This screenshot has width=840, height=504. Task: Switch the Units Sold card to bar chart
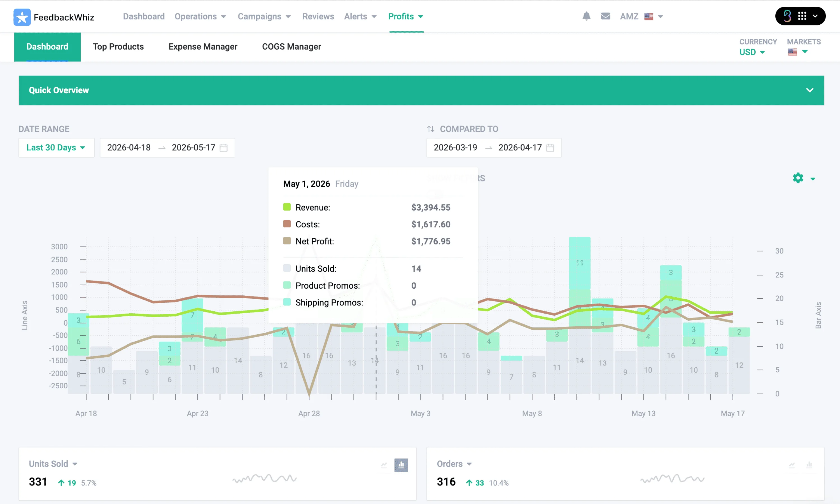point(401,465)
